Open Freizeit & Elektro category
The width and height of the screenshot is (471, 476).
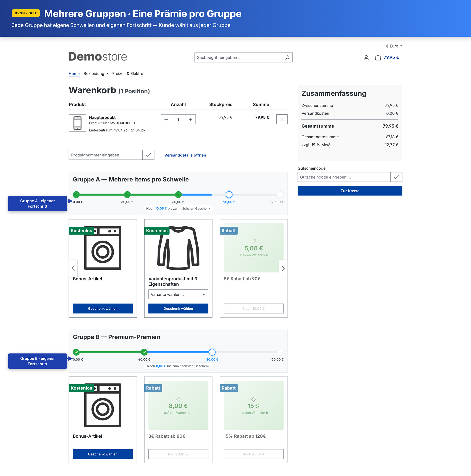tap(128, 74)
